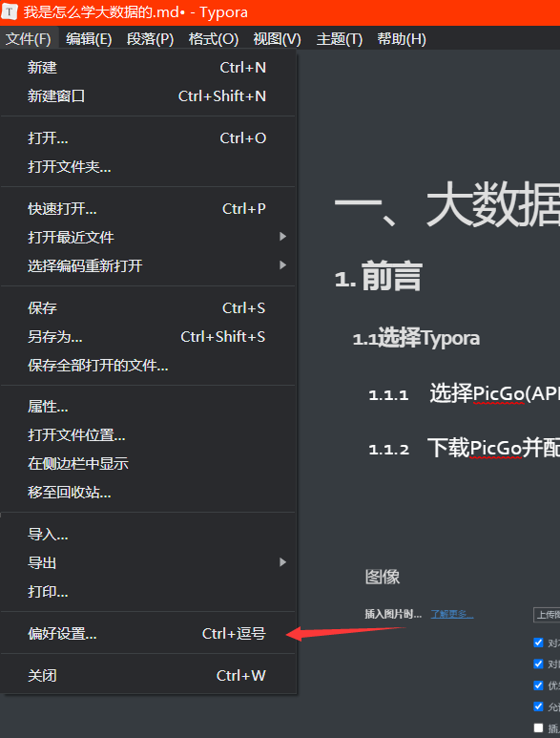Expand the 打开最近文件 submenu
560x738 pixels.
(x=148, y=237)
